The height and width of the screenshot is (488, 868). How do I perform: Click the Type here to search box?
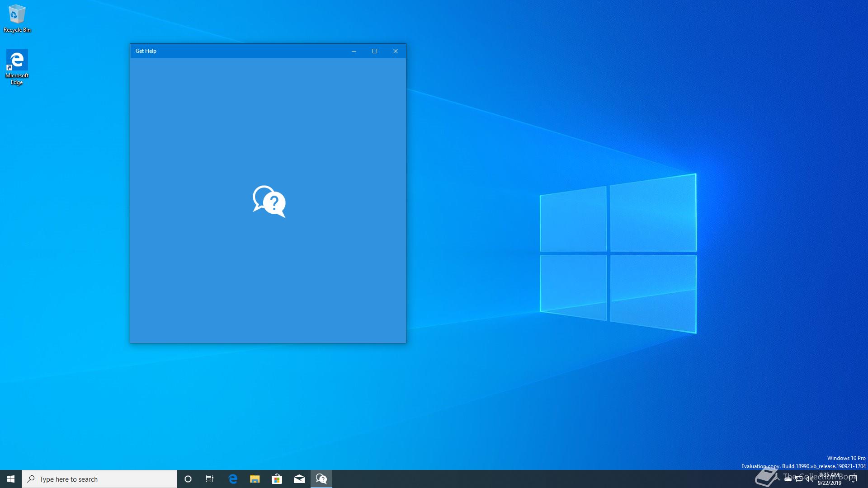coord(99,479)
